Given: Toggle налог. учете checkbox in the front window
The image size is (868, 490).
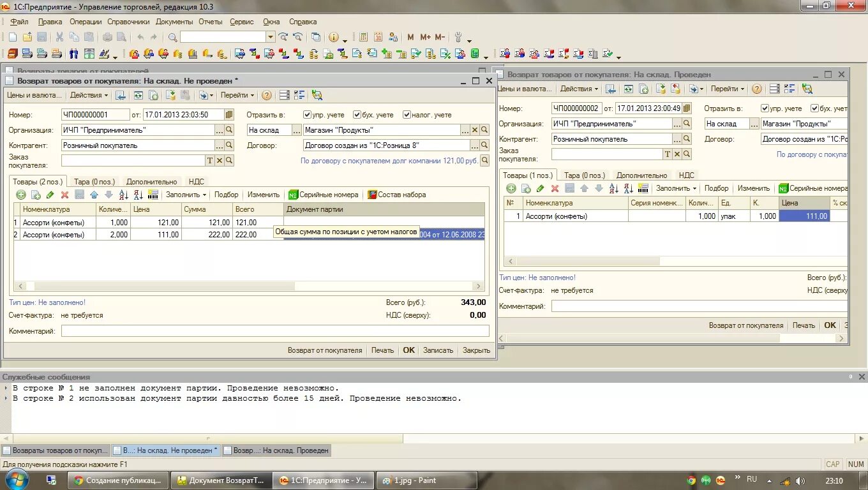Looking at the screenshot, I should (407, 115).
